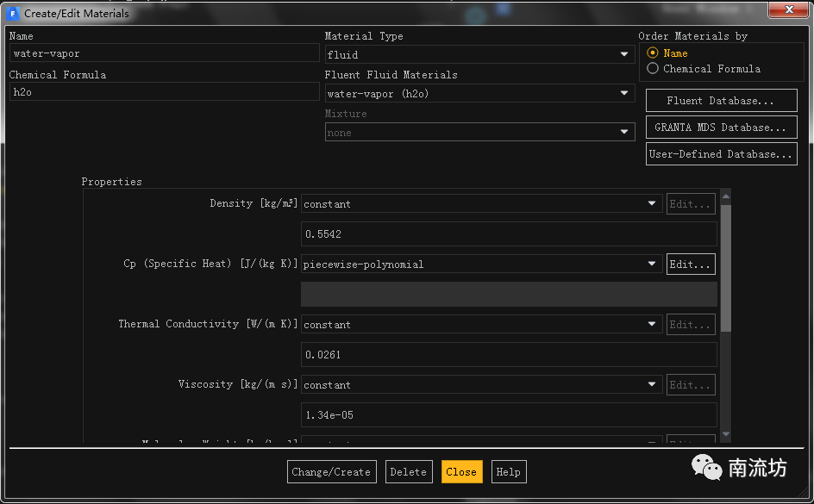Click the Fluent app icon in title bar

12,14
